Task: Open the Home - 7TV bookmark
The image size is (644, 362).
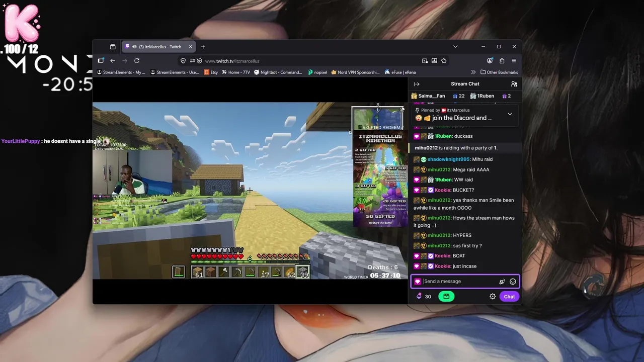Action: (x=235, y=72)
